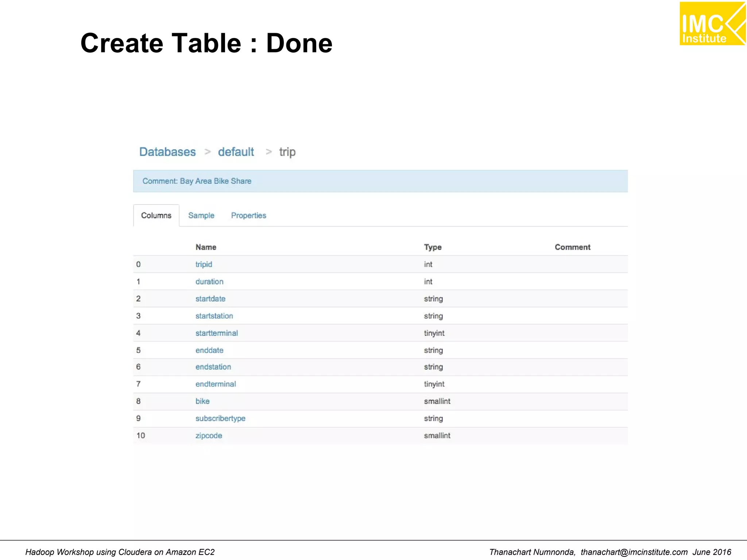Image resolution: width=747 pixels, height=560 pixels.
Task: Click the string type of subscribertype row
Action: [x=433, y=418]
